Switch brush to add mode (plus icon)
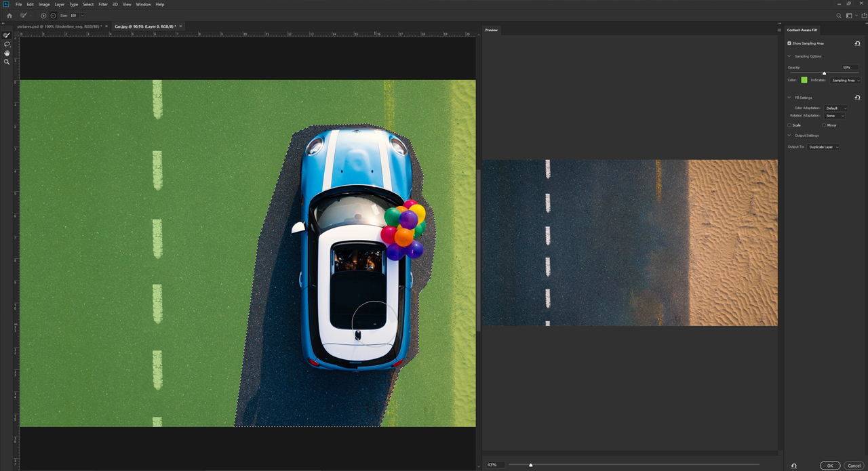 44,15
